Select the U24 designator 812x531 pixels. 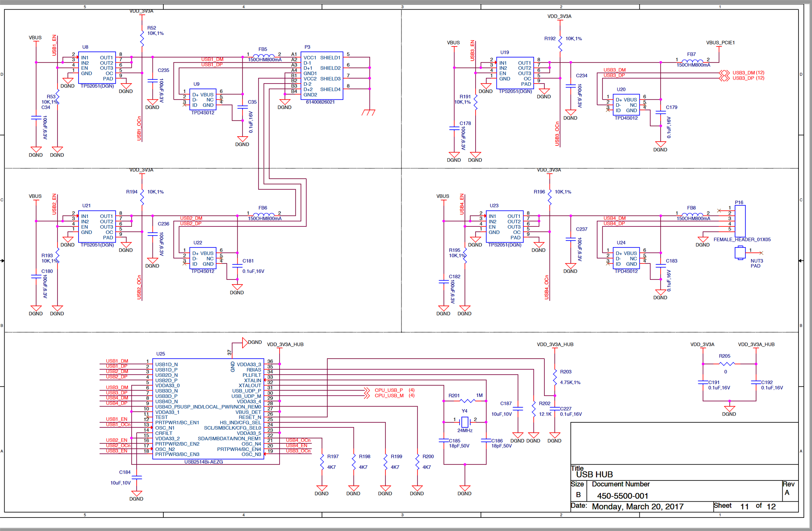[621, 243]
